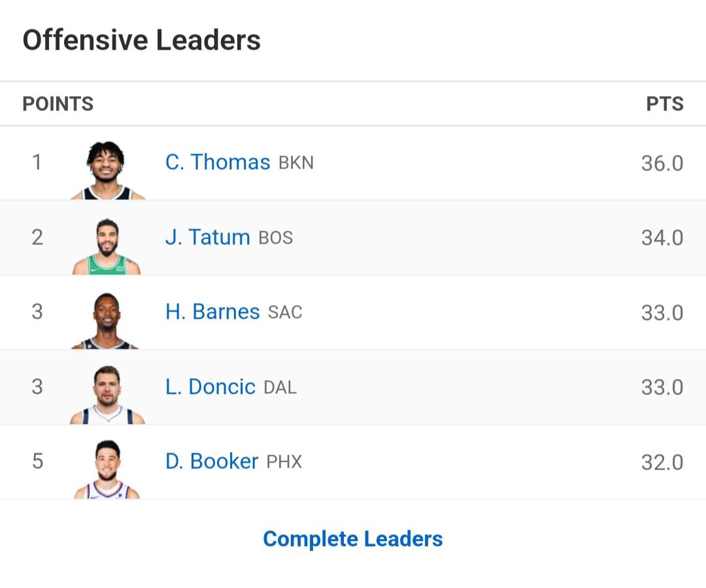
Task: Select H. Barnes headshot image
Action: click(107, 320)
